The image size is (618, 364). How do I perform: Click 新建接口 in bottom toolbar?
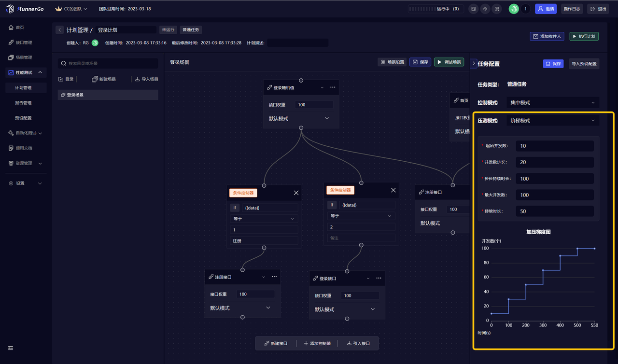276,343
